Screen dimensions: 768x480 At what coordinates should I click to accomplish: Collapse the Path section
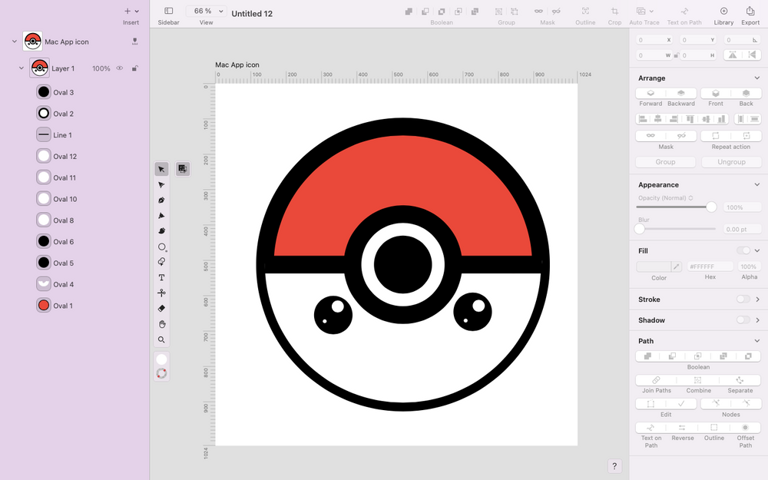tap(757, 340)
